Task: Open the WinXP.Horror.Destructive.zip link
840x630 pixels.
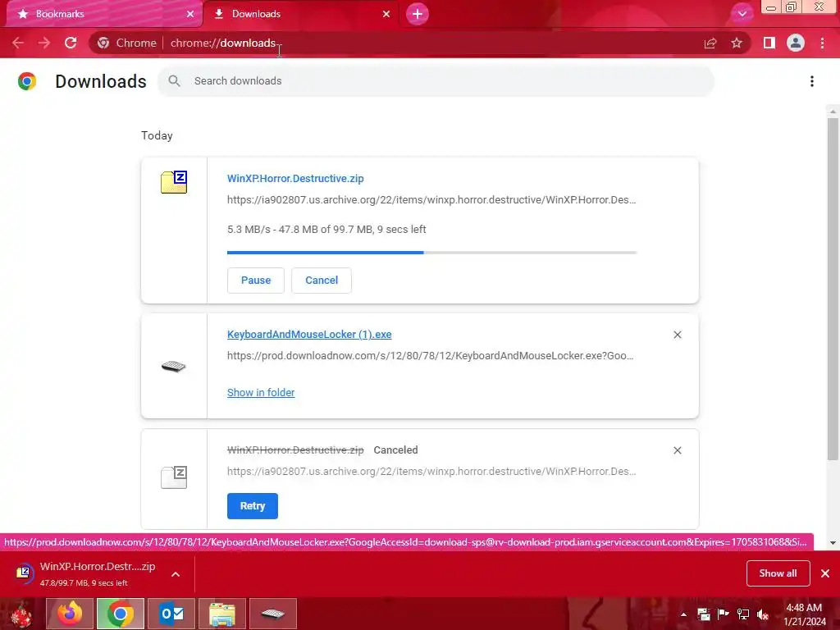Action: (295, 179)
